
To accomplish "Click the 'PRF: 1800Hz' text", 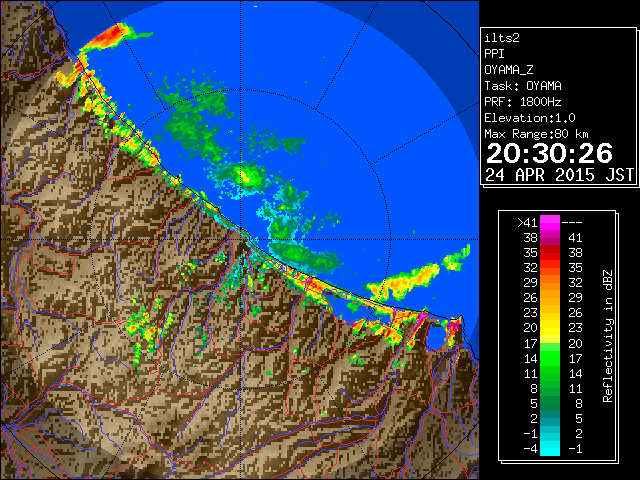I will (523, 102).
